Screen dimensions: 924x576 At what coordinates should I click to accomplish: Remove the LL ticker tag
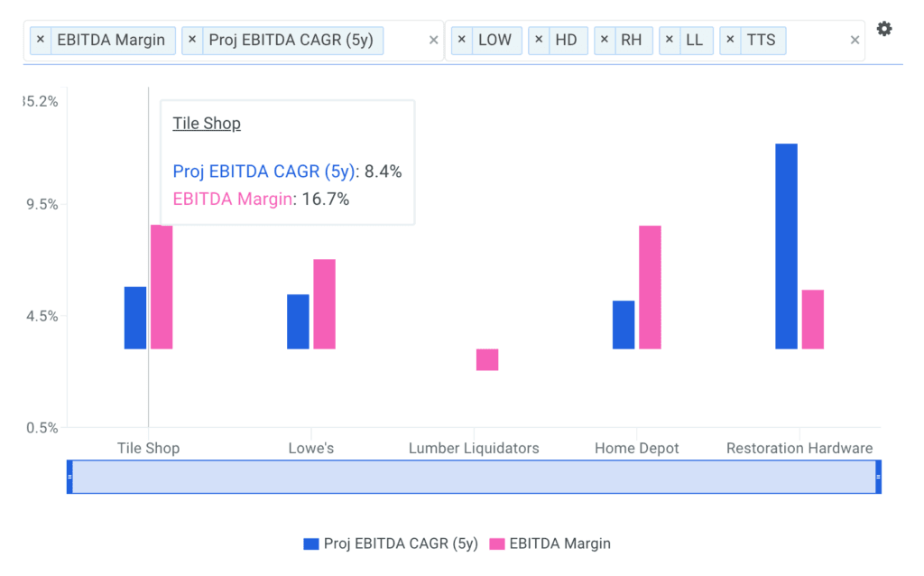670,41
